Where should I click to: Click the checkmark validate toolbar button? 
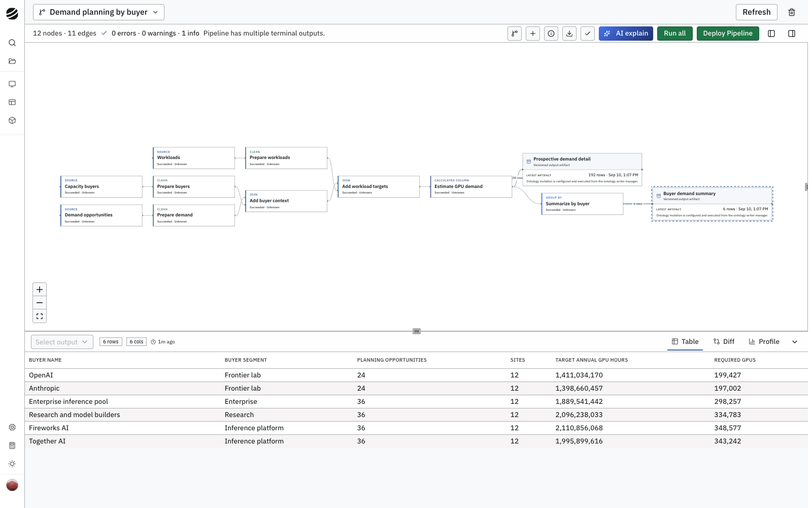coord(588,34)
